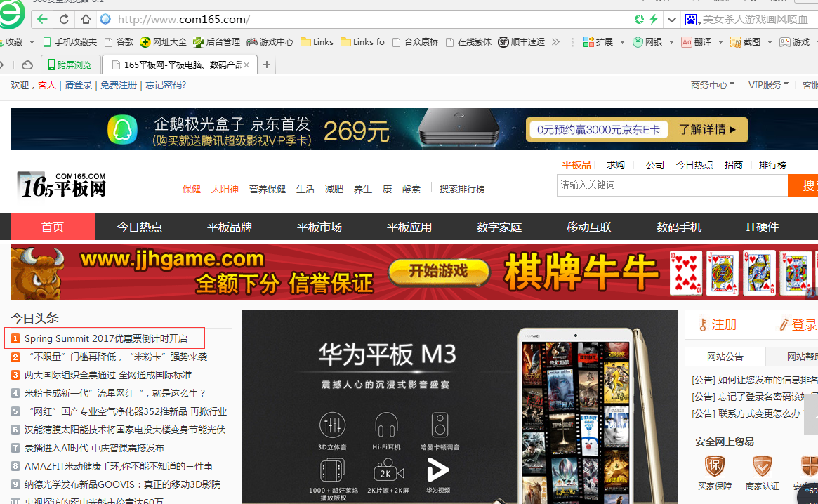Click the 请输入关键词 search input field
The image size is (818, 504).
[673, 185]
